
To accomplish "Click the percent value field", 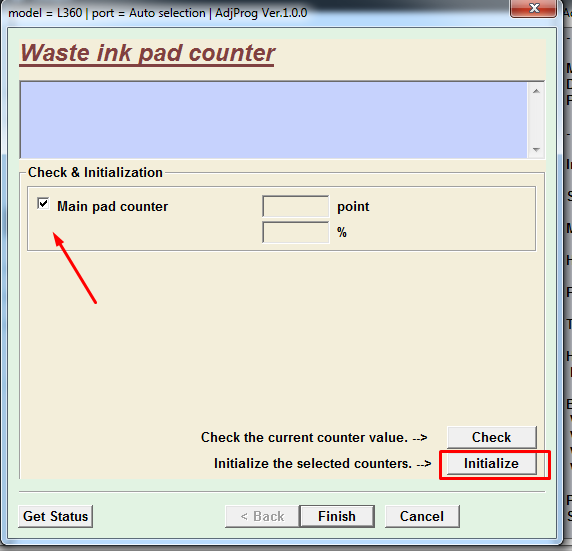I will 295,232.
